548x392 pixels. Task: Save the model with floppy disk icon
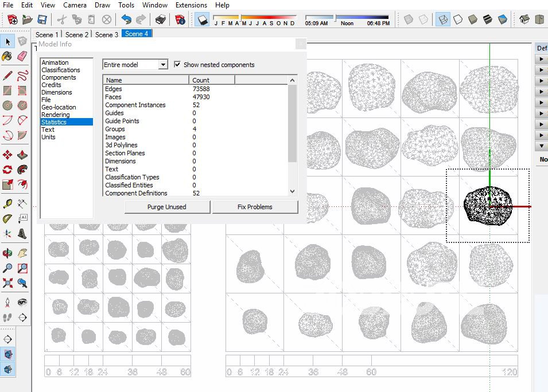click(x=42, y=20)
